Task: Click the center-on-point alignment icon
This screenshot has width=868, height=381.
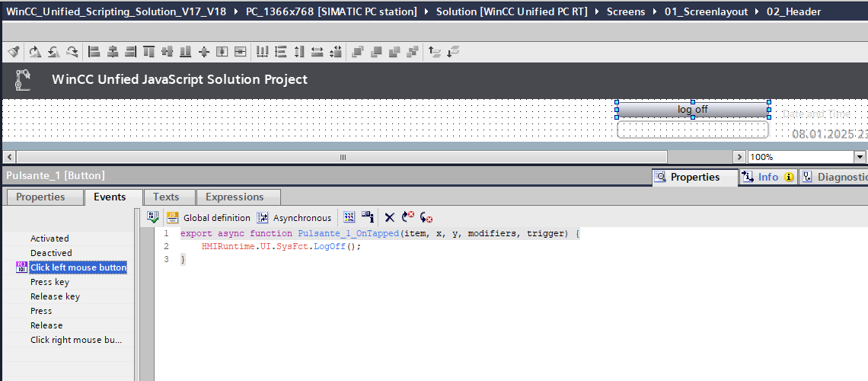Action: (204, 52)
